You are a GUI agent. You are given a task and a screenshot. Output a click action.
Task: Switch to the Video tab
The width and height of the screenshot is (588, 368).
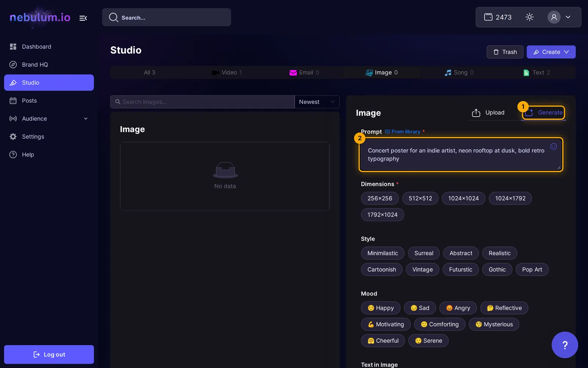pos(227,72)
